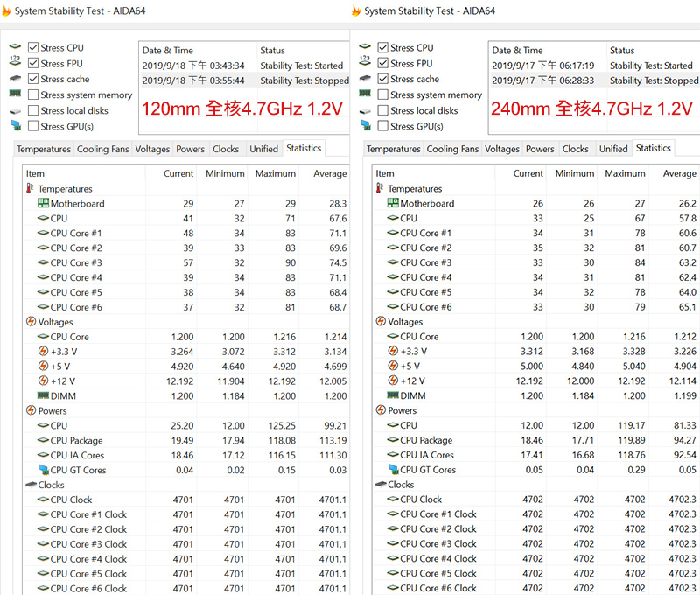
Task: Click +3.3 V lightning icon in left window
Action: click(43, 351)
